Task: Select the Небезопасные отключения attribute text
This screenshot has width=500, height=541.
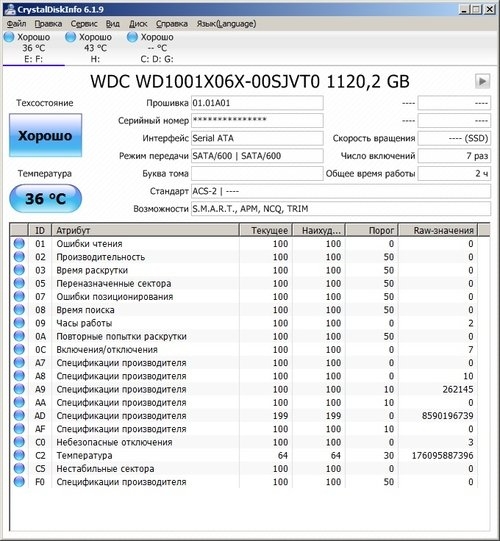Action: (x=114, y=442)
